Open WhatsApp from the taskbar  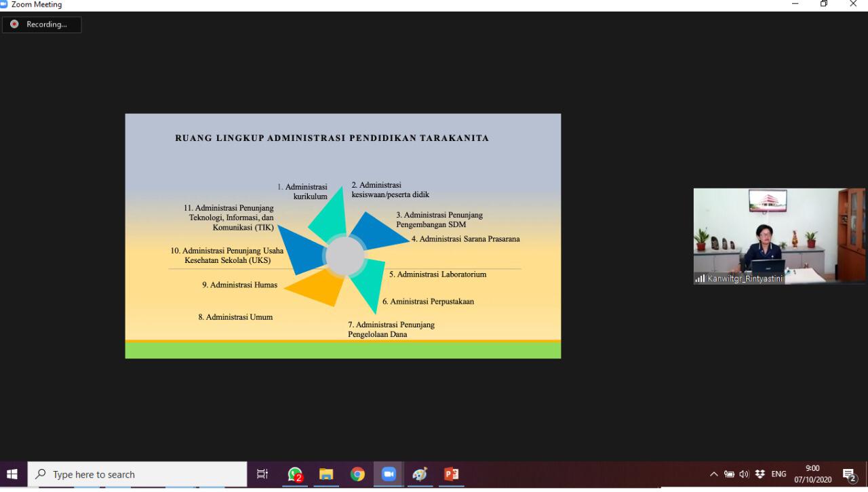pyautogui.click(x=295, y=474)
